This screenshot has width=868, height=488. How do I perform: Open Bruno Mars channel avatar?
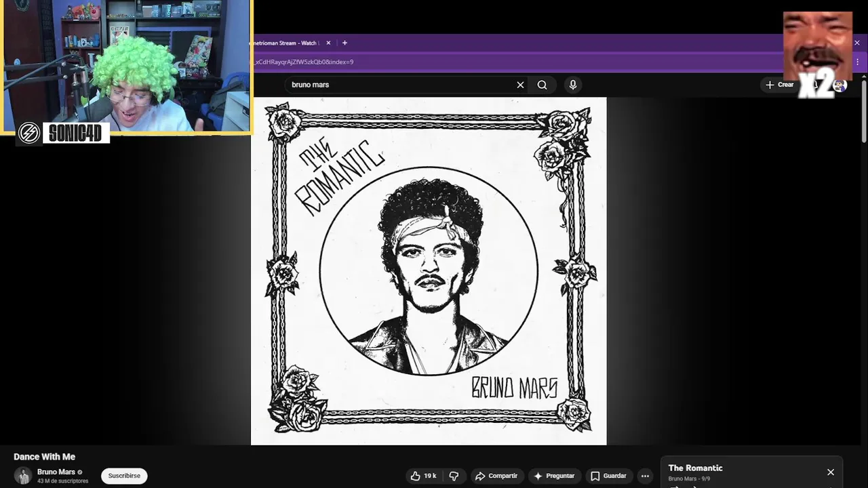23,476
